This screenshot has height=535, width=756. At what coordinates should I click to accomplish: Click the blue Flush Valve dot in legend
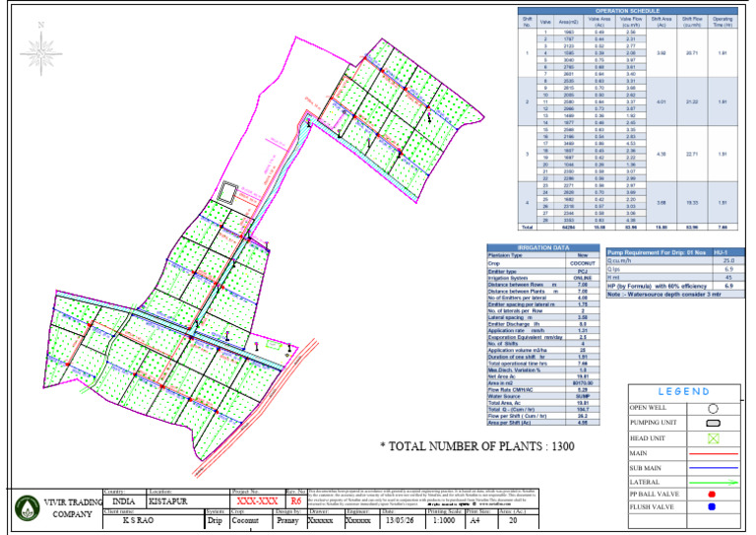tap(712, 506)
